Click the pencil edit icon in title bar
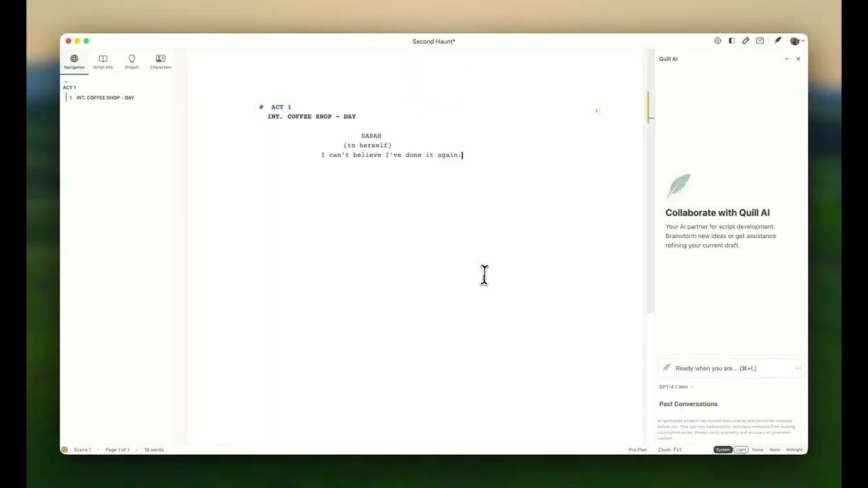 click(x=746, y=41)
